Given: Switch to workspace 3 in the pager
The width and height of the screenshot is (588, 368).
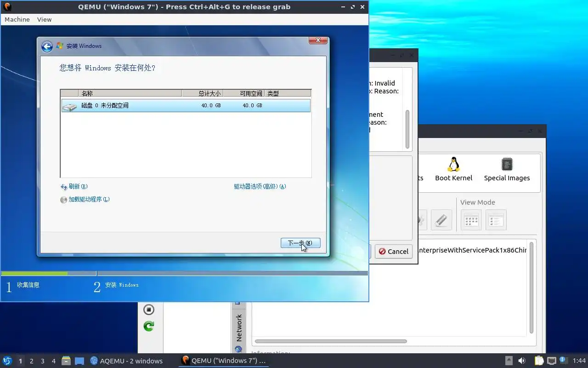Looking at the screenshot, I should point(42,361).
